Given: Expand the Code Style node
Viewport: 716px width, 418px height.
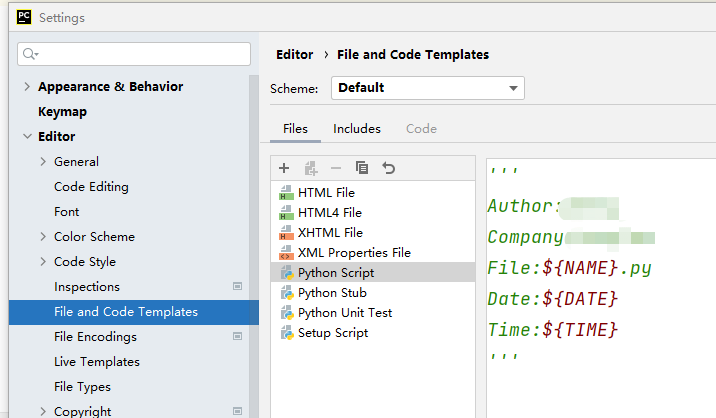Looking at the screenshot, I should point(43,262).
